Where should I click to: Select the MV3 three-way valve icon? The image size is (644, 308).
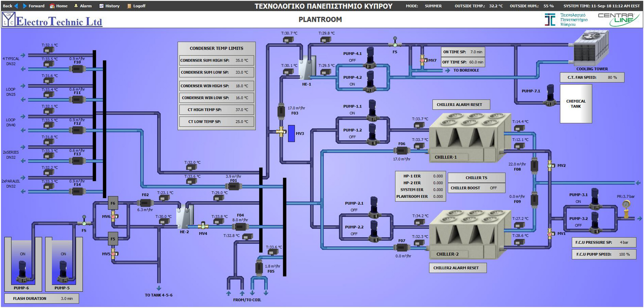pyautogui.click(x=281, y=131)
